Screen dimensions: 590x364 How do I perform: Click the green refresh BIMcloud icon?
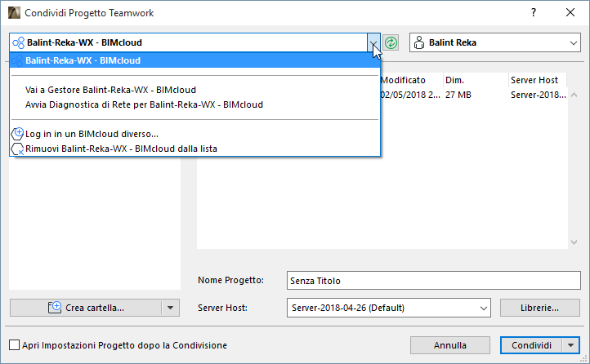coord(391,42)
